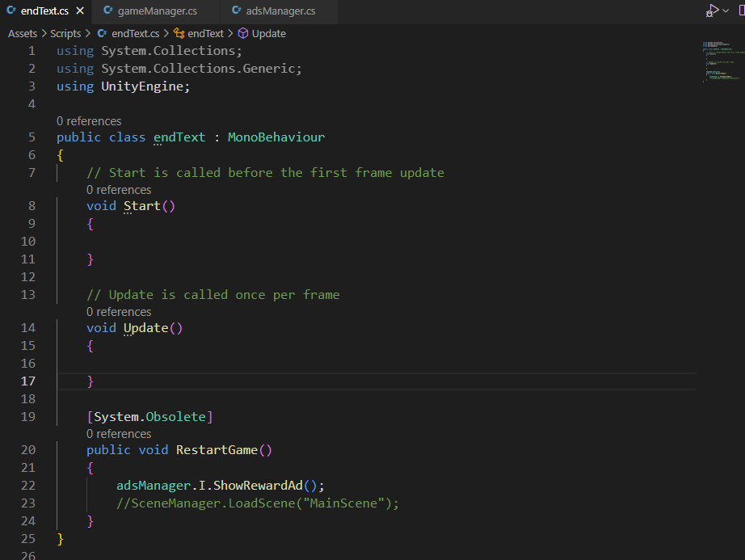This screenshot has height=560, width=745.
Task: Click the Start method name
Action: click(x=142, y=206)
